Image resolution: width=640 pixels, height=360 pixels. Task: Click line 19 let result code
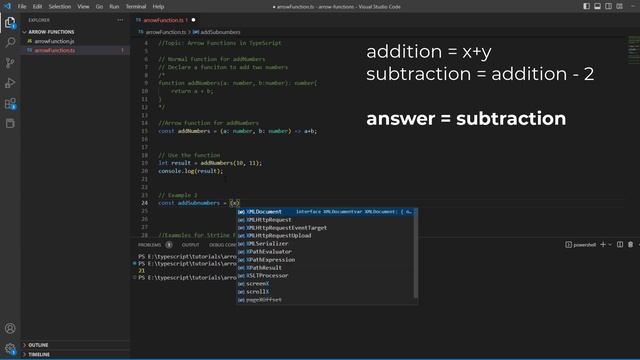210,163
